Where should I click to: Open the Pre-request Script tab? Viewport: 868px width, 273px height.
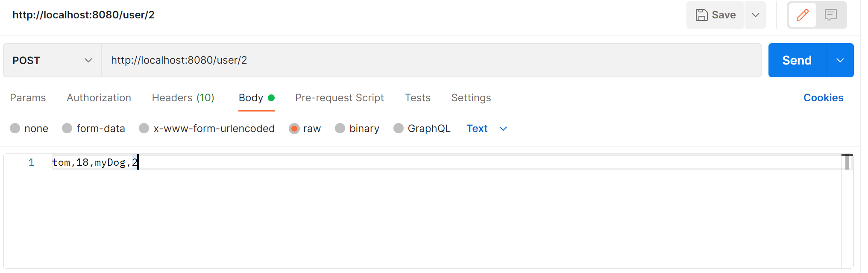tap(340, 98)
